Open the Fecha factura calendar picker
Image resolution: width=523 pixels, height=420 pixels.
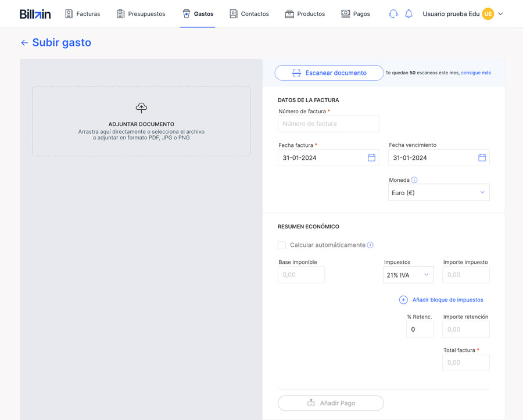coord(371,157)
